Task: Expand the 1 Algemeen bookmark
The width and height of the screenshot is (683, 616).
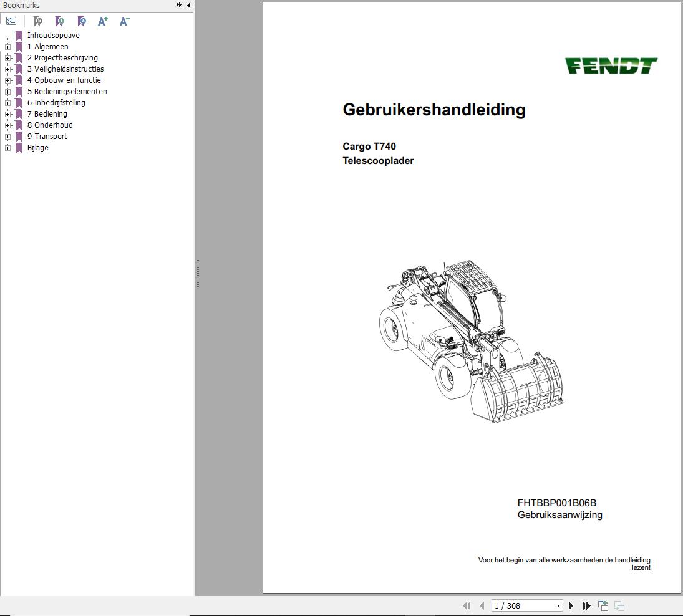Action: tap(7, 47)
